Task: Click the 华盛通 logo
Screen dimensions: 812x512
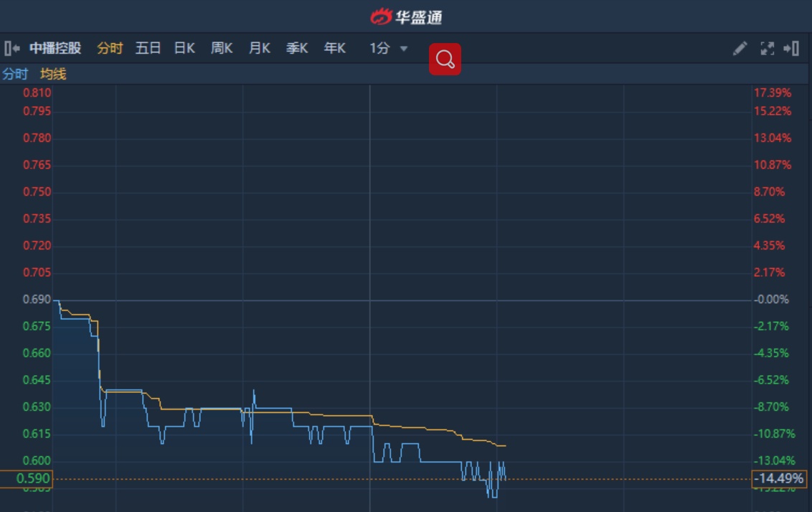Action: pyautogui.click(x=407, y=17)
